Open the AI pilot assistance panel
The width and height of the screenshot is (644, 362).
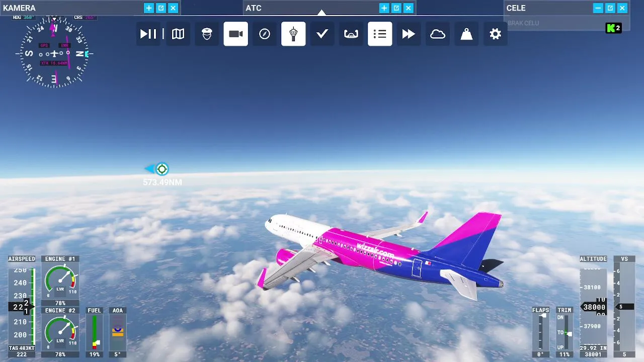tap(207, 34)
